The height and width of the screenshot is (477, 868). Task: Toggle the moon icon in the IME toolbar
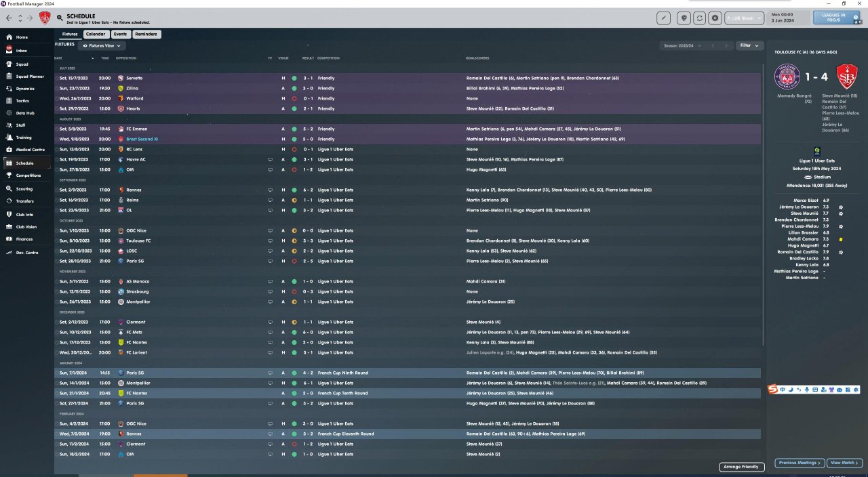coord(790,390)
